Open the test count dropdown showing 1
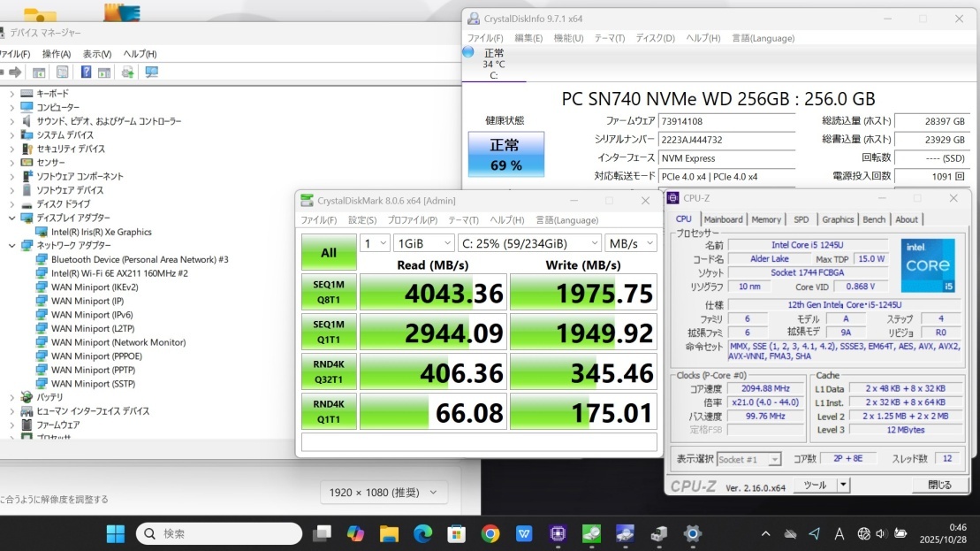 375,243
